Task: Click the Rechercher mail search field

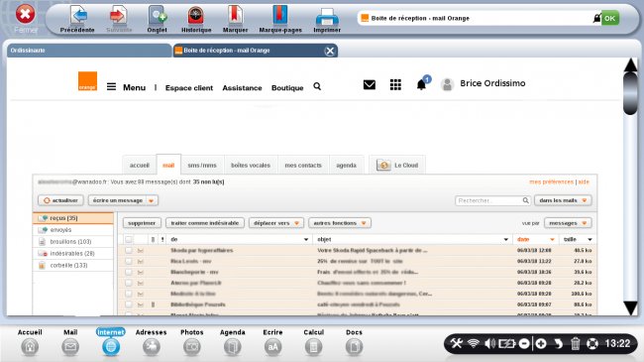Action: coord(492,200)
